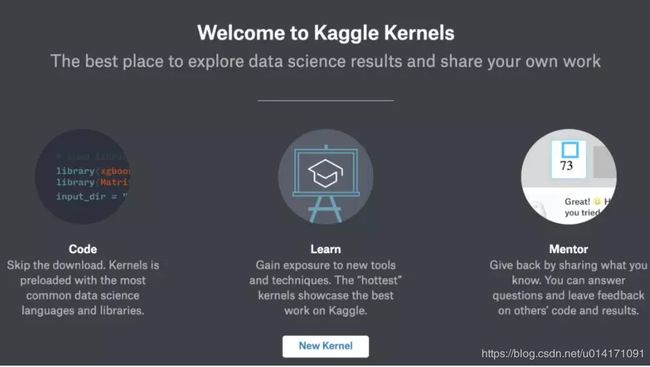The image size is (650, 367).
Task: Click the horizontal divider line below subtitle
Action: (325, 100)
